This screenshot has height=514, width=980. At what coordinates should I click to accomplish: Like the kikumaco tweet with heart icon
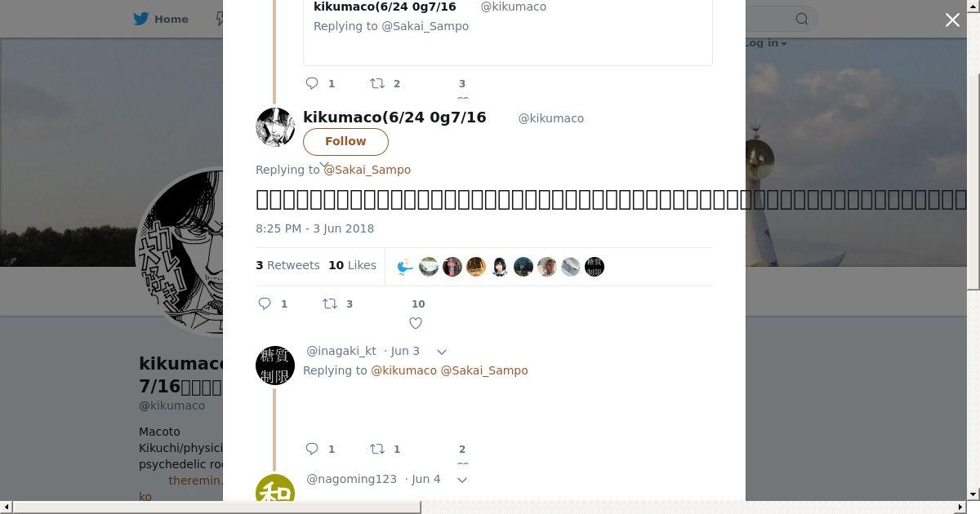416,323
